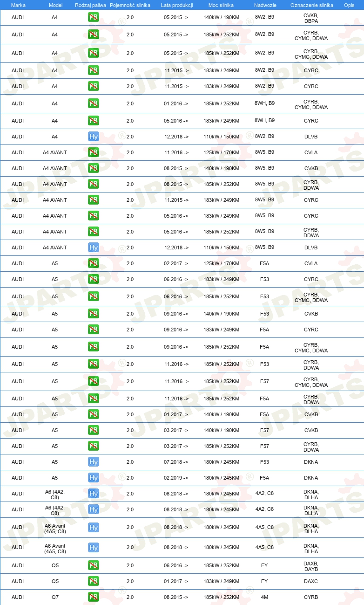Select the engine code cell DAXC
Image resolution: width=364 pixels, height=605 pixels.
click(x=311, y=581)
